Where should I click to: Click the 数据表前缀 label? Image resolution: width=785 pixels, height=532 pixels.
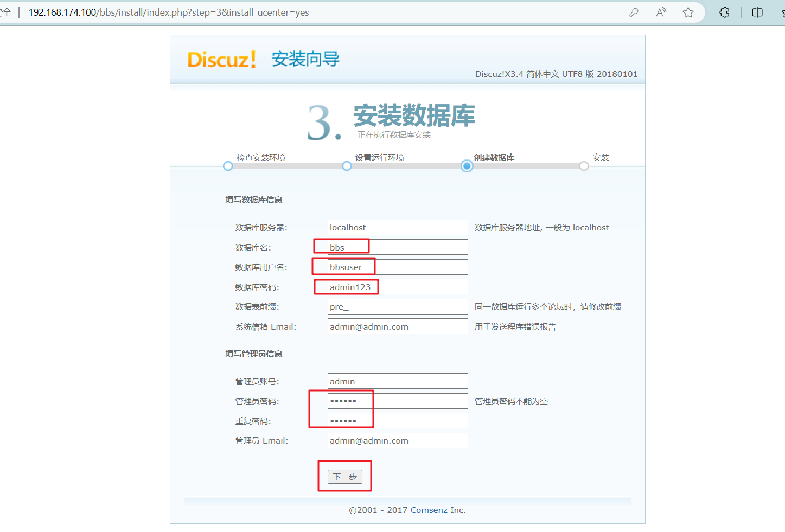point(257,306)
